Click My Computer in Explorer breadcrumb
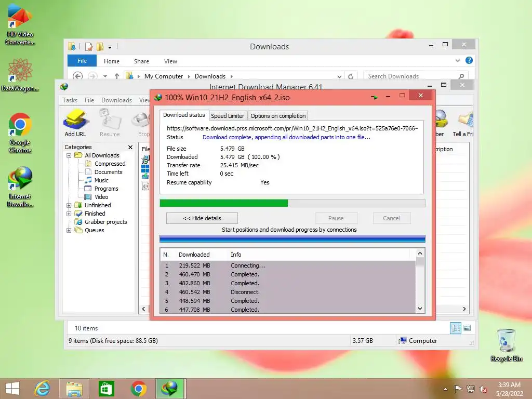The height and width of the screenshot is (399, 532). coord(164,76)
